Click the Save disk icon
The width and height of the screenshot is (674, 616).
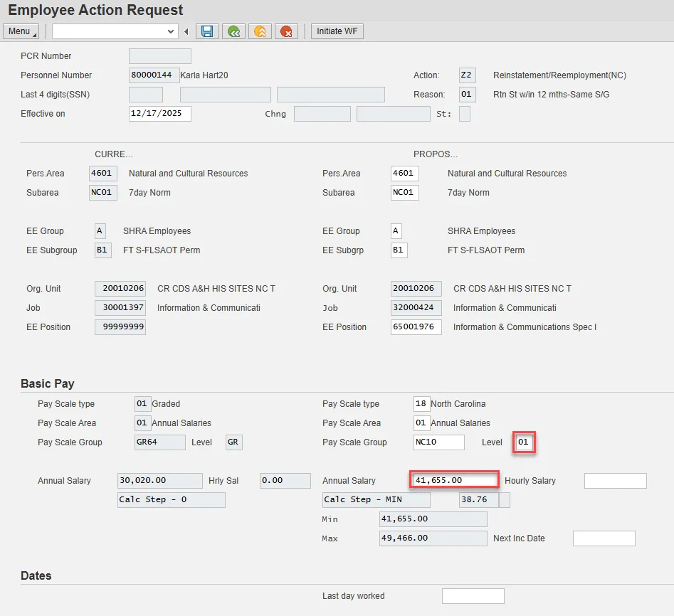[207, 31]
